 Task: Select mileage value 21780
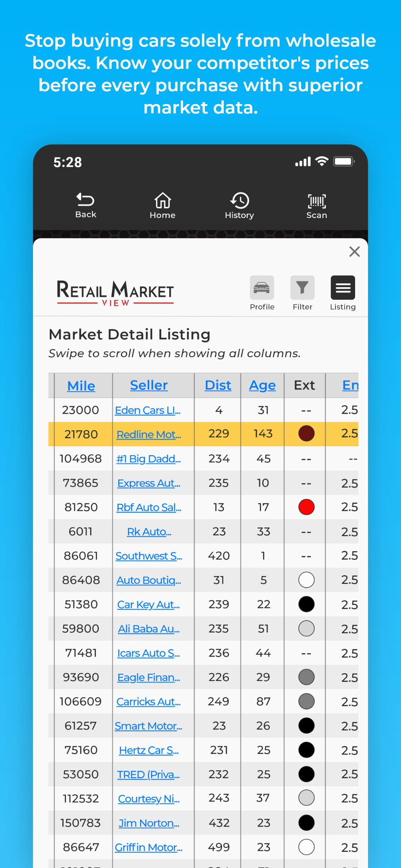81,434
